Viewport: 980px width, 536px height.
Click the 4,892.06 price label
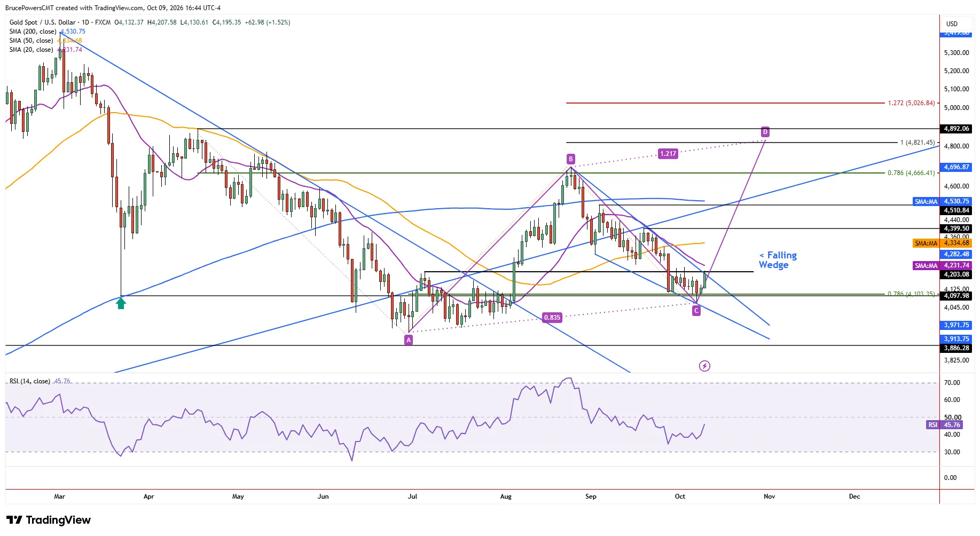tap(956, 129)
